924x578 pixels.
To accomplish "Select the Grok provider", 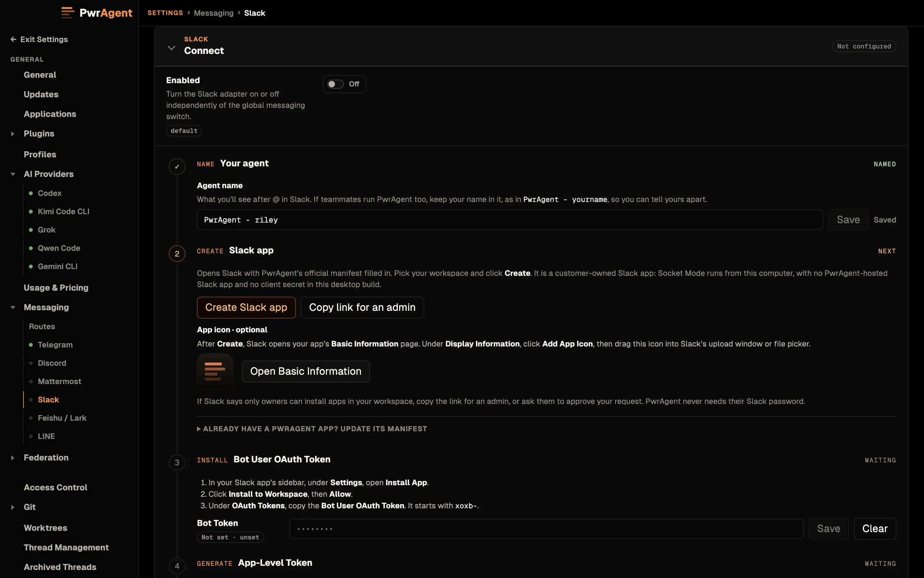I will click(47, 230).
